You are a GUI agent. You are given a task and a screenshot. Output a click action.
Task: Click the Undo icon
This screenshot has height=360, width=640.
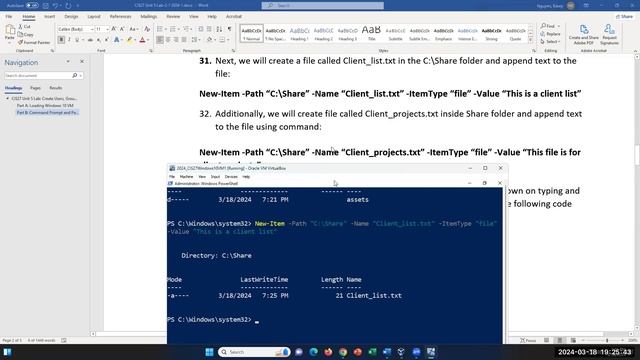pyautogui.click(x=55, y=6)
